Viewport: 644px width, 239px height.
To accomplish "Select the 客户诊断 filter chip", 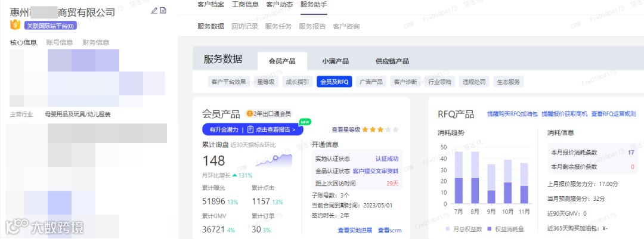I will tap(405, 82).
